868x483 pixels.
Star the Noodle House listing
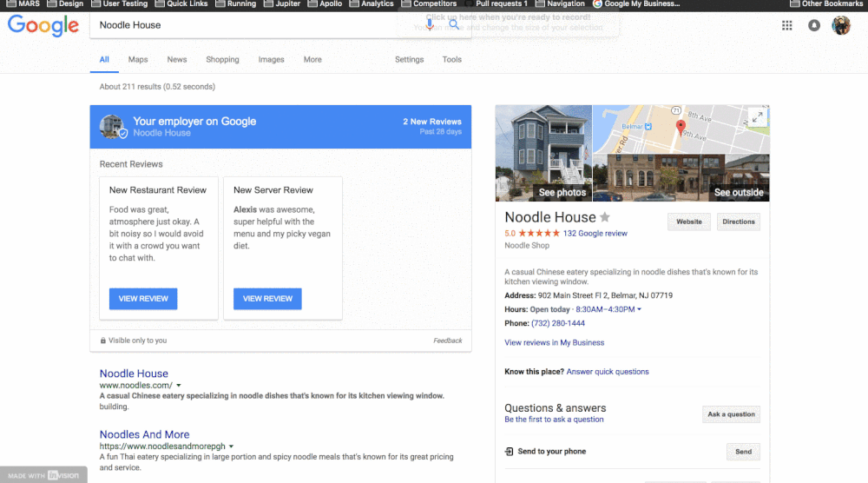(x=604, y=217)
